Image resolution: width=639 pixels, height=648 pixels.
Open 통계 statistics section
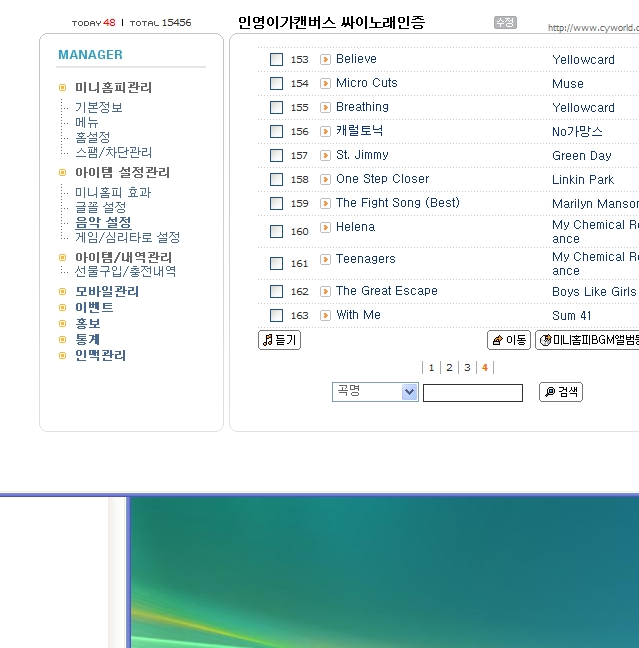88,339
